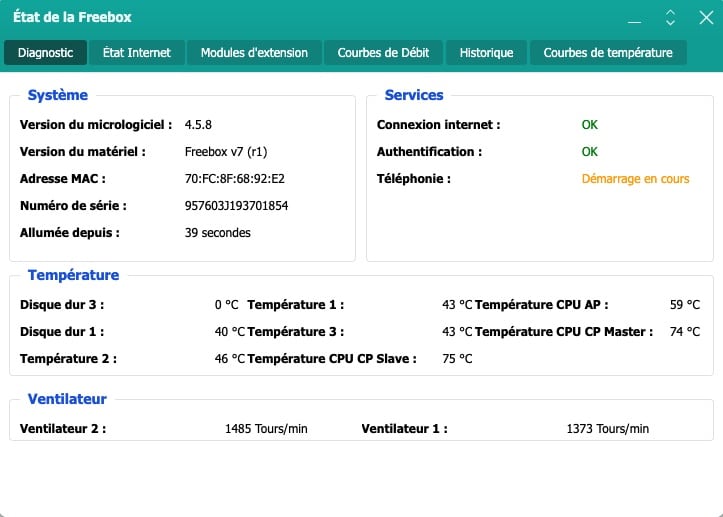Click the Température CPU CP Master label
The width and height of the screenshot is (723, 517).
point(564,332)
